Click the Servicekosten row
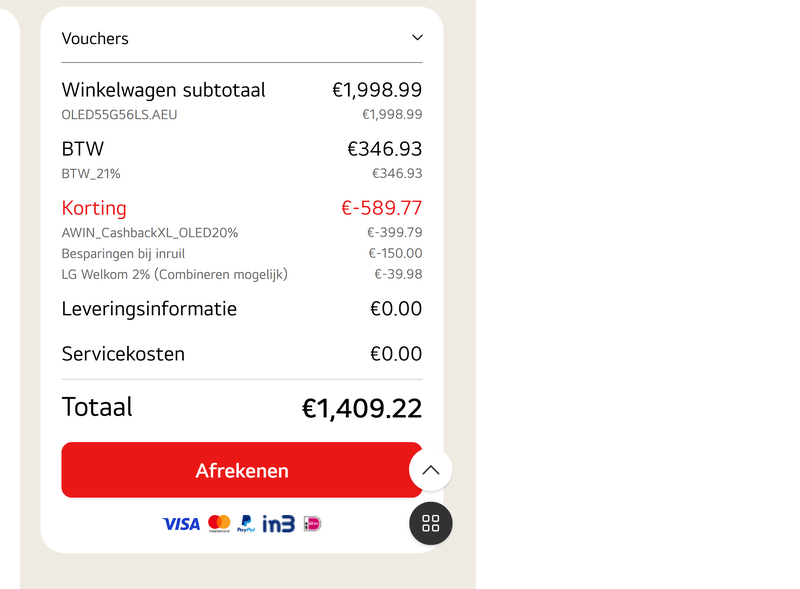 point(123,353)
